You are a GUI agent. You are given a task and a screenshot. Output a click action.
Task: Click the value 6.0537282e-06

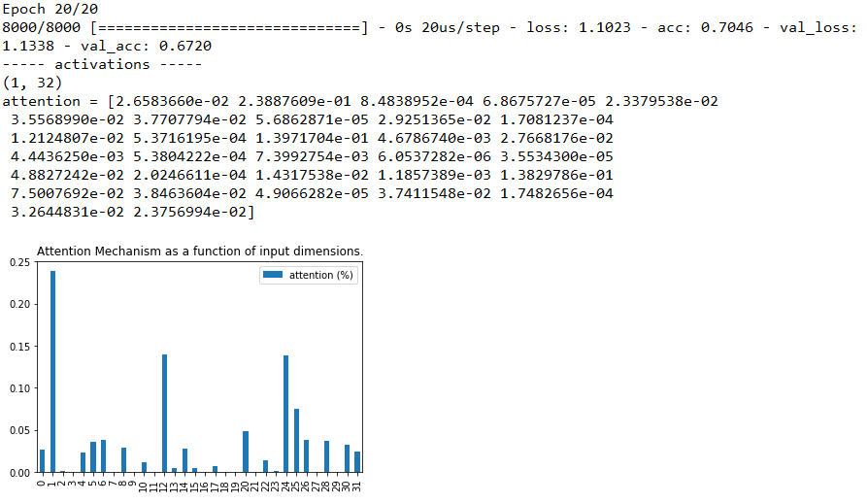coord(435,156)
